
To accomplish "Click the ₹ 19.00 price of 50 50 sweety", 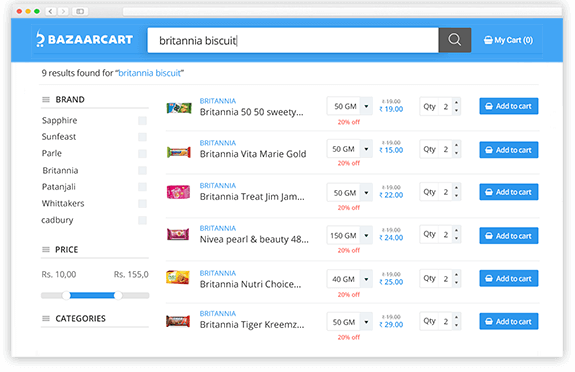I will (x=391, y=109).
